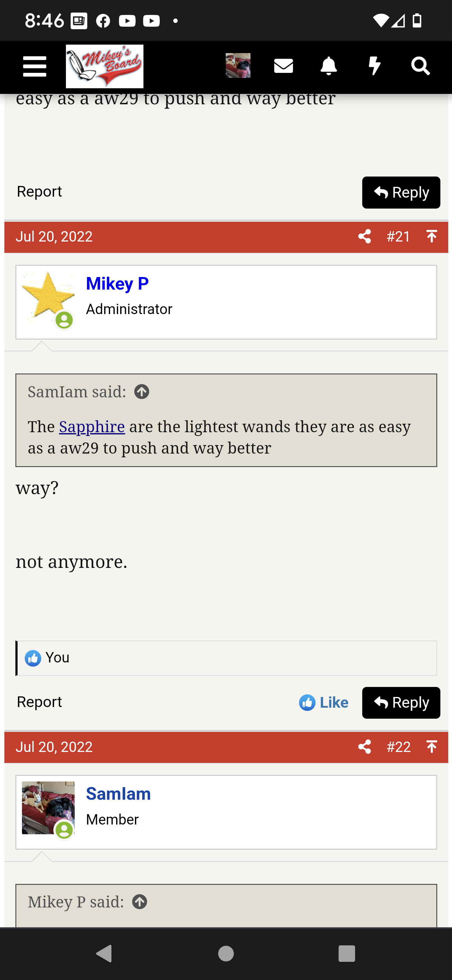Toggle Like on Mikey P's post

pos(324,703)
